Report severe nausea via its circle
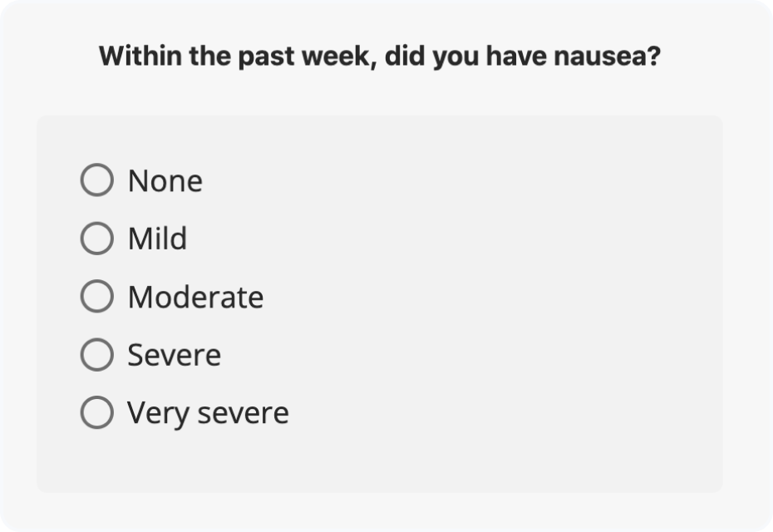 tap(97, 354)
